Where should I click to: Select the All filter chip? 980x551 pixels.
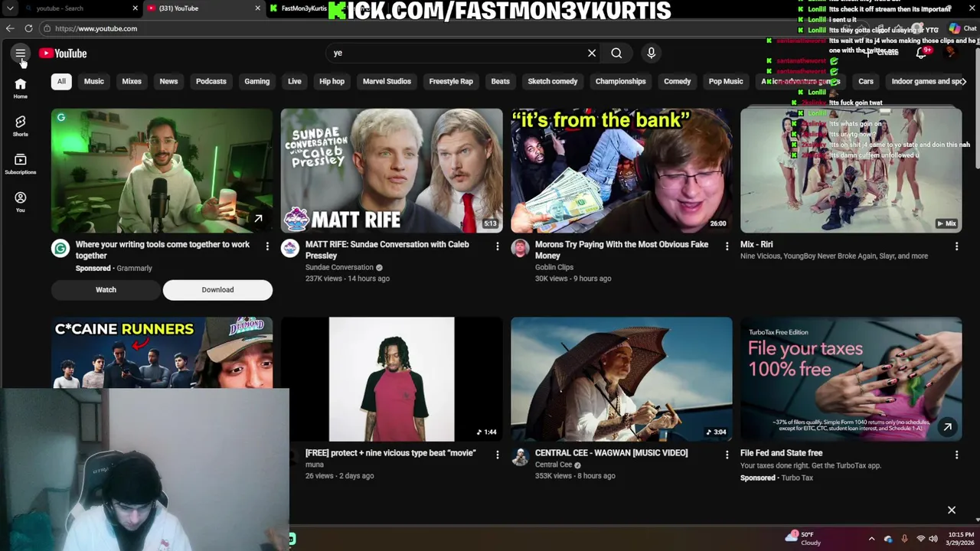(x=61, y=81)
